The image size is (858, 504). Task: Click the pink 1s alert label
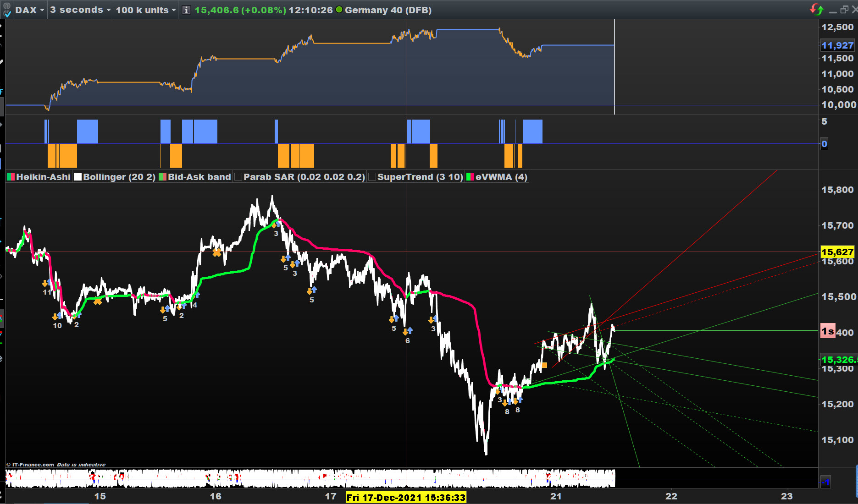(828, 331)
